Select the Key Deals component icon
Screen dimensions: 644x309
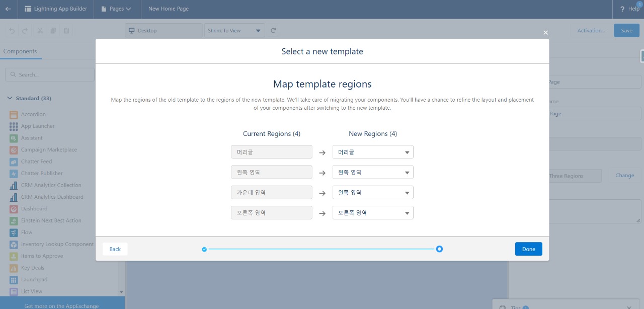click(x=14, y=267)
